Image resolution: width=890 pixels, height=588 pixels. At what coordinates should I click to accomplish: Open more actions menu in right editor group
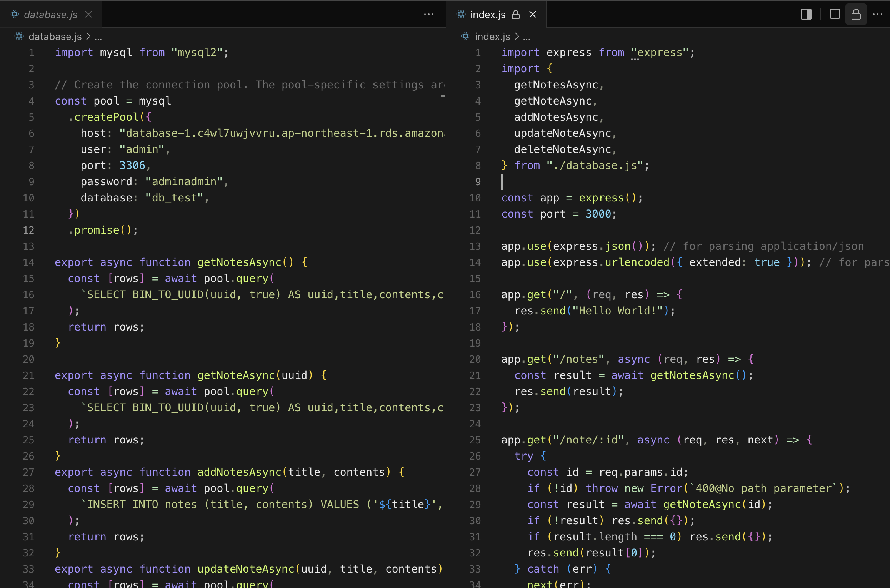click(x=878, y=15)
